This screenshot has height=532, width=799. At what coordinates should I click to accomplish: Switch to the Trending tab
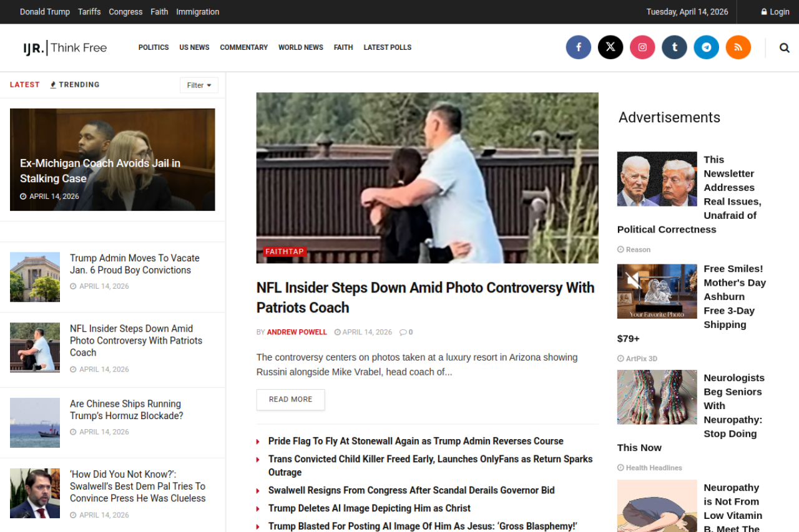pyautogui.click(x=75, y=85)
